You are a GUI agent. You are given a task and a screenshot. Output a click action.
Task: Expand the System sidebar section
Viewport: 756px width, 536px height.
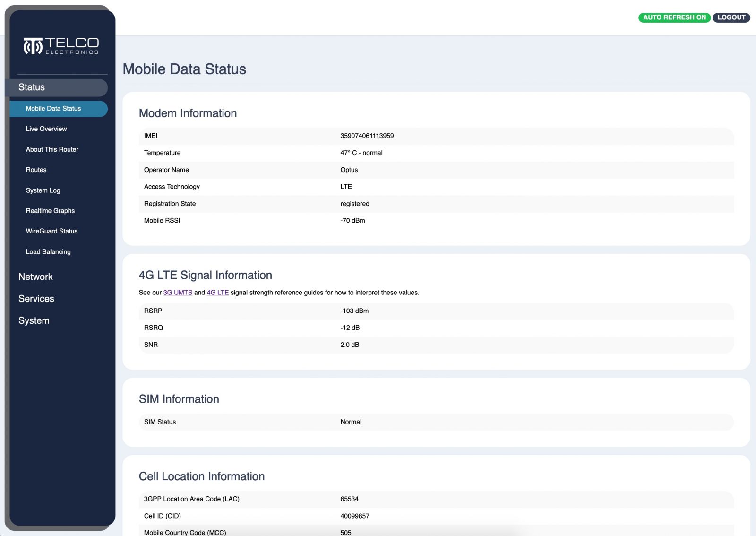pos(34,320)
